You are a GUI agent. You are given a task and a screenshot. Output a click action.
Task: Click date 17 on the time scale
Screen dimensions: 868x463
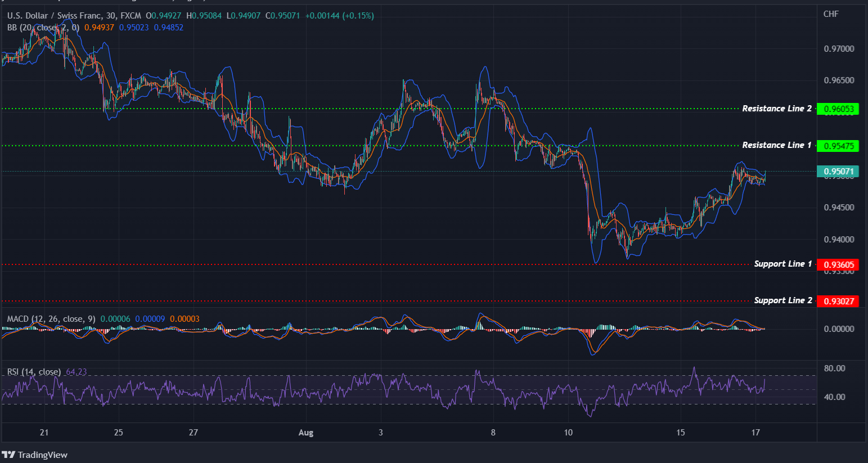click(x=755, y=433)
